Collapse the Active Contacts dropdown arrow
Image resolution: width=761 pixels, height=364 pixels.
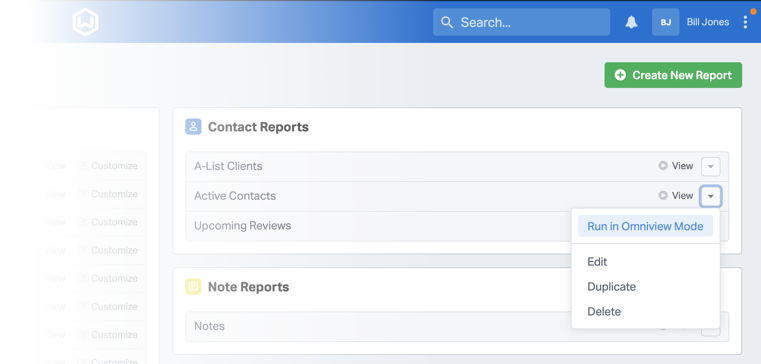pyautogui.click(x=711, y=196)
